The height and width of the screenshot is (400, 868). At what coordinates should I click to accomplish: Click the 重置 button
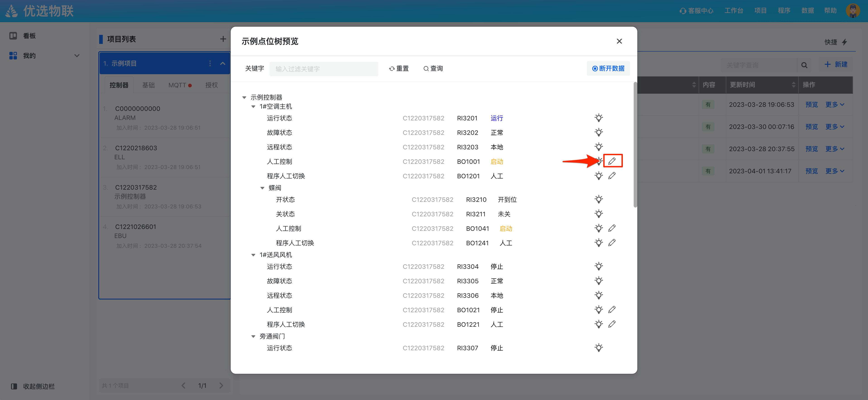point(399,68)
